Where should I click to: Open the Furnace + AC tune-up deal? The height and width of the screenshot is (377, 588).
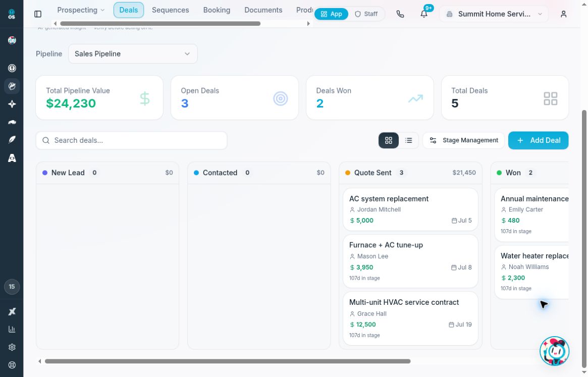[410, 261]
